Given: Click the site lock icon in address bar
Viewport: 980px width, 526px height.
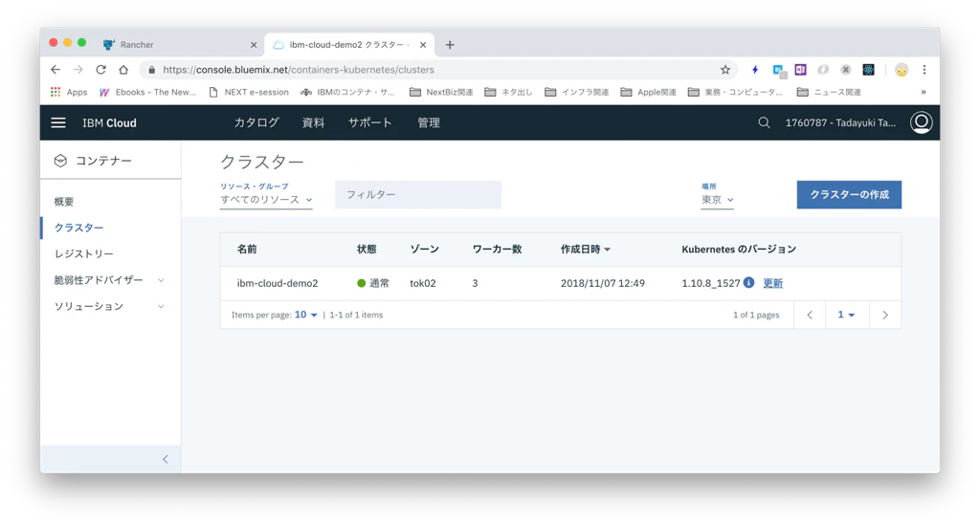Looking at the screenshot, I should tap(151, 70).
